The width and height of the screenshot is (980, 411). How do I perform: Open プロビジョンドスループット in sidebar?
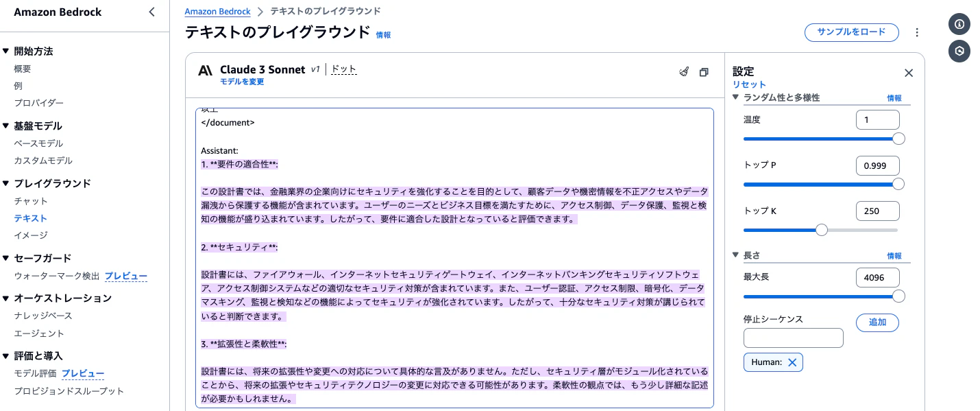pyautogui.click(x=69, y=391)
